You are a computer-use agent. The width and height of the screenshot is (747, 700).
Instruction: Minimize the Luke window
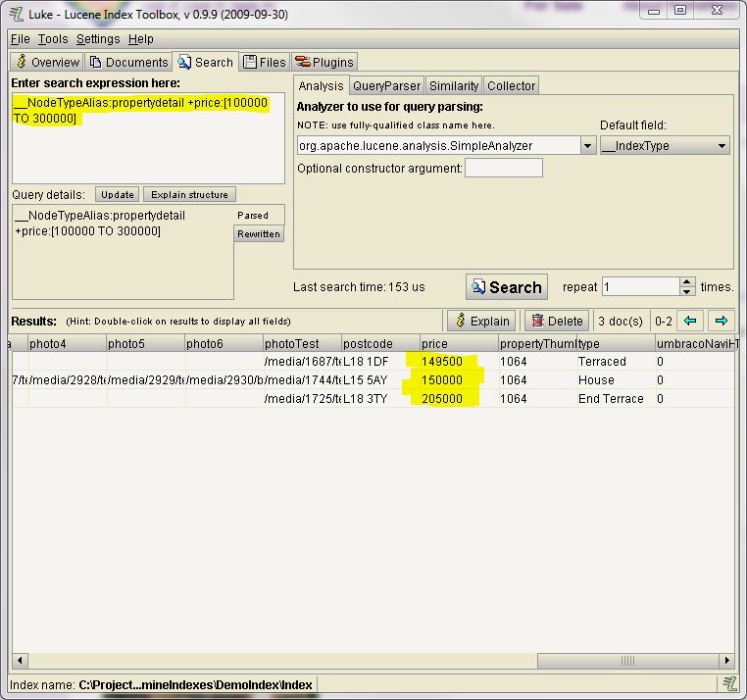click(x=654, y=10)
